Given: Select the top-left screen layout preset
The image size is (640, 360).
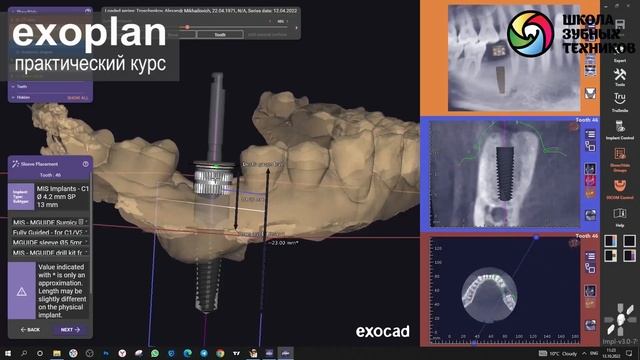Looking at the screenshot, I should pos(611,241).
